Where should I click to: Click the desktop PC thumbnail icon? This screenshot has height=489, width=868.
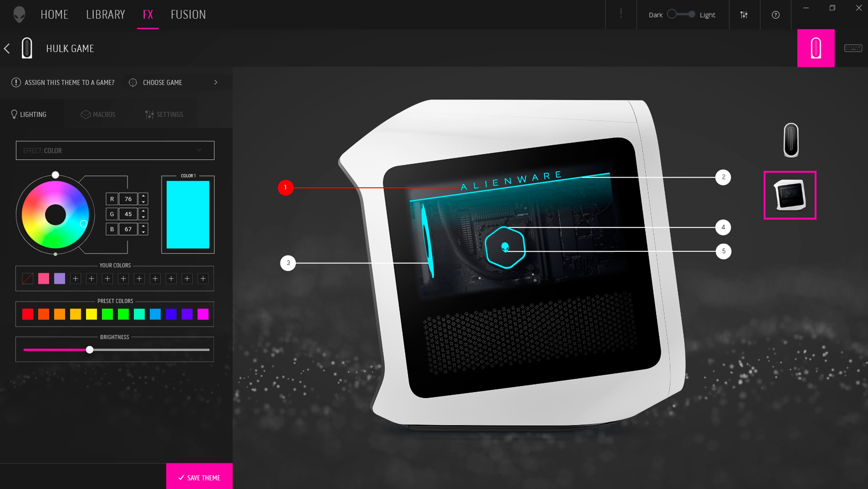point(789,195)
